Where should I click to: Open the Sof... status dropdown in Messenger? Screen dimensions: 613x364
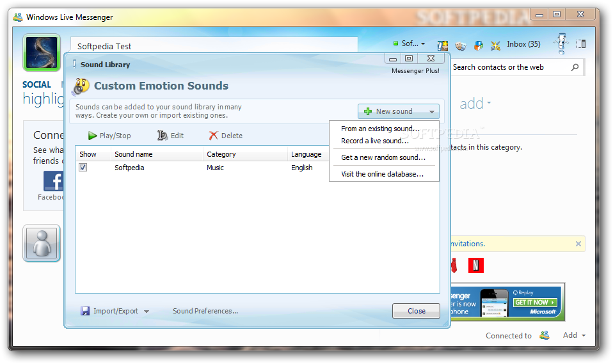tap(409, 44)
